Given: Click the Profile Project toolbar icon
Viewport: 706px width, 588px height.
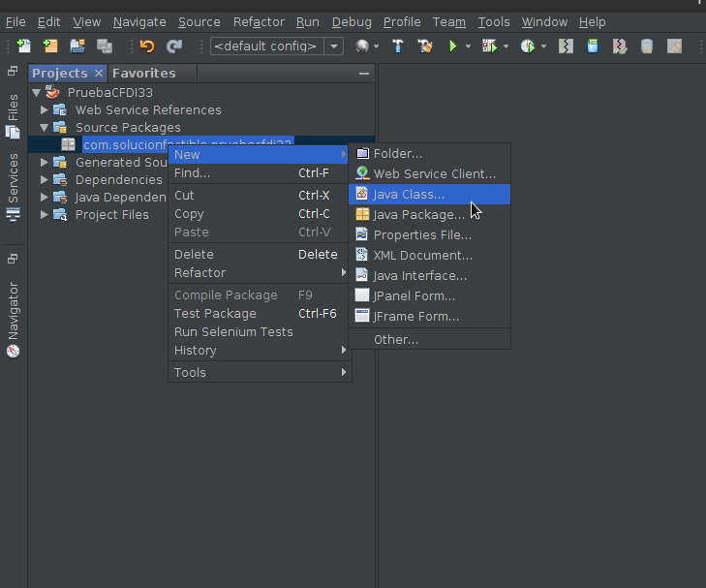Looking at the screenshot, I should click(528, 46).
